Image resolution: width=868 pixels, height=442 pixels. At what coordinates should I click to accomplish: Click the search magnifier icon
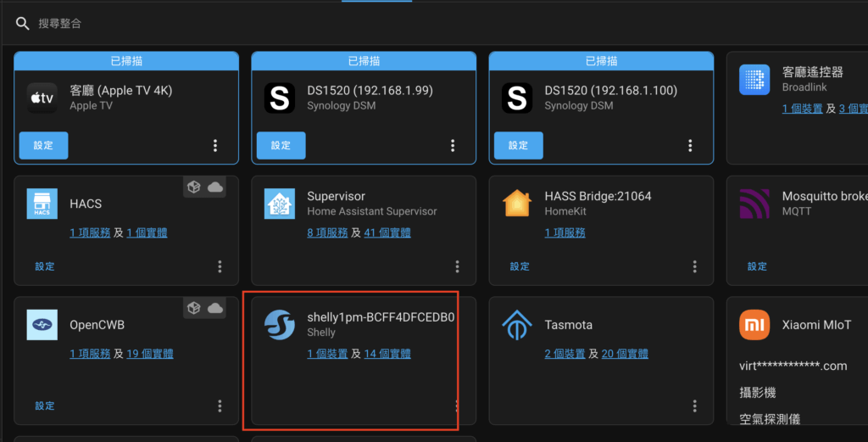[22, 23]
